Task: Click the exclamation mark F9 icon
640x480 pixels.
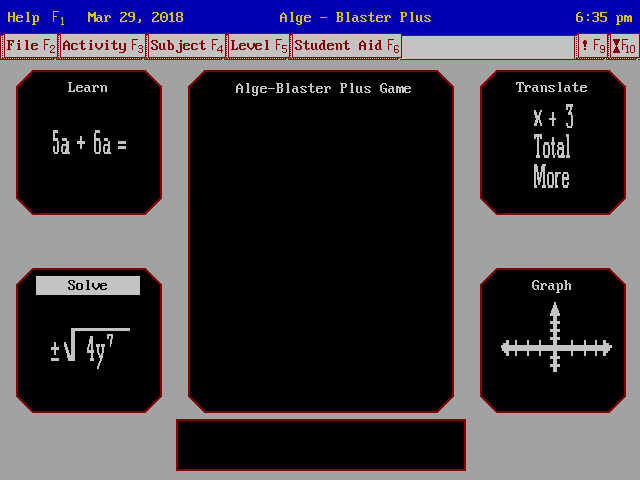Action: tap(592, 46)
